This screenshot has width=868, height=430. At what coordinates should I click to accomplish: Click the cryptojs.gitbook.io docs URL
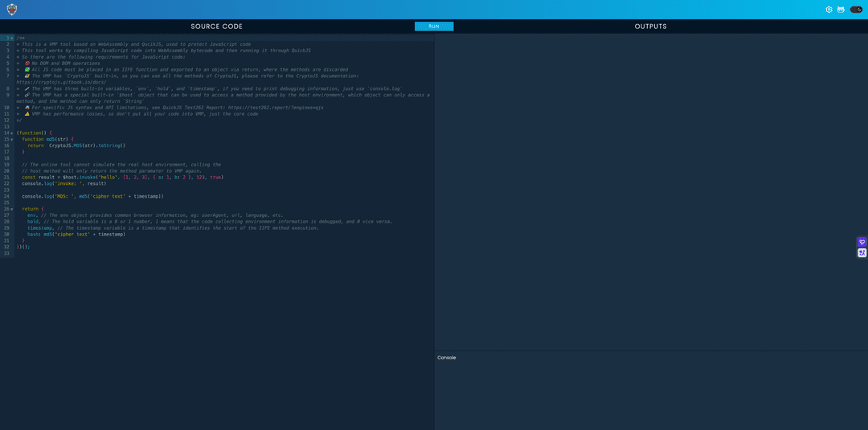(61, 82)
